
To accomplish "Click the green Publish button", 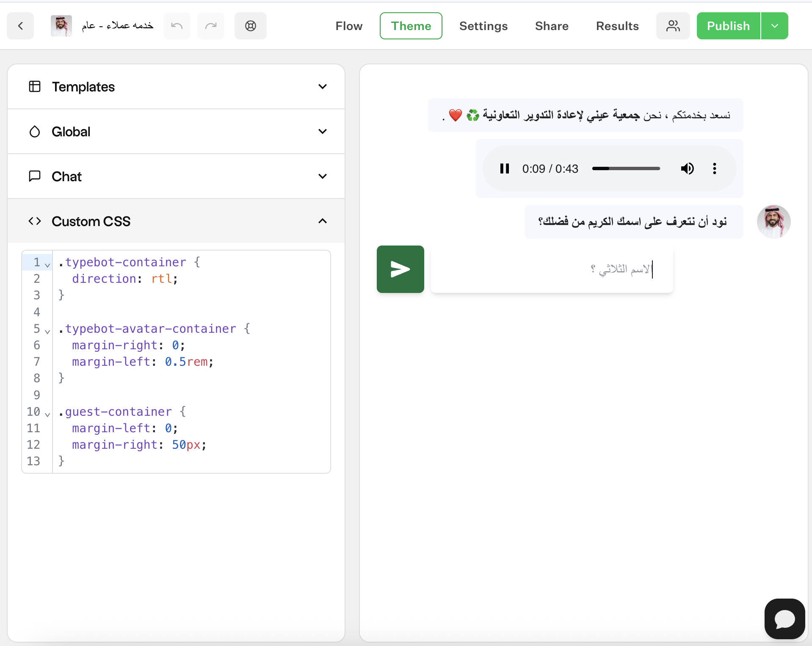I will (728, 26).
